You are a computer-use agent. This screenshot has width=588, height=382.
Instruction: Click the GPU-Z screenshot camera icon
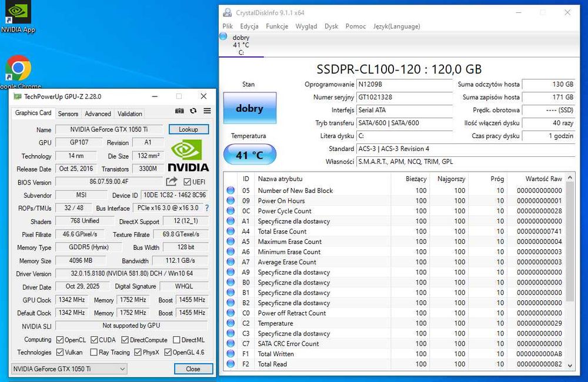point(179,111)
